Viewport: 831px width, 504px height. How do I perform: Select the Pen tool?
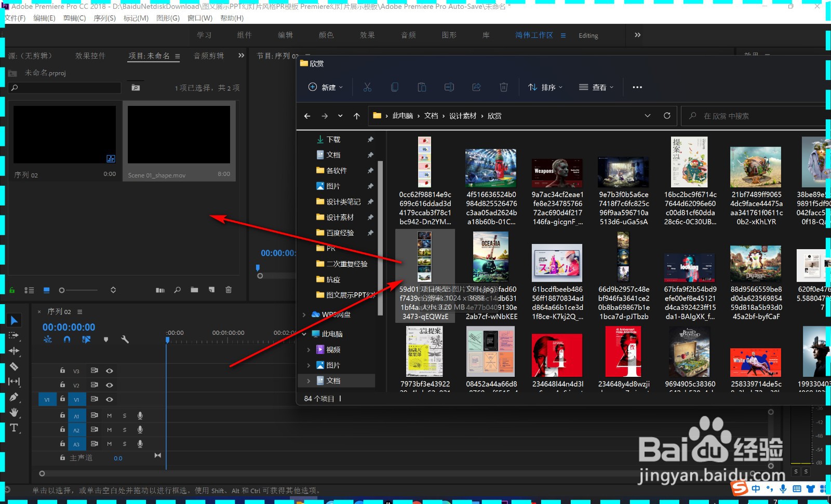coord(14,397)
